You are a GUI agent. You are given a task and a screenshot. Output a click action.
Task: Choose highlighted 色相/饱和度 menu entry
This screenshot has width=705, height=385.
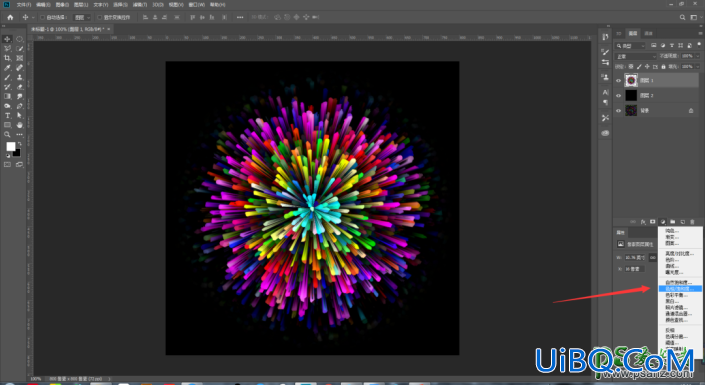(x=680, y=289)
